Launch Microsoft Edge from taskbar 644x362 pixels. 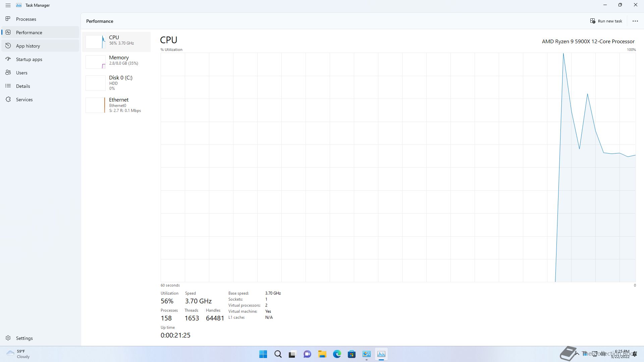click(337, 354)
